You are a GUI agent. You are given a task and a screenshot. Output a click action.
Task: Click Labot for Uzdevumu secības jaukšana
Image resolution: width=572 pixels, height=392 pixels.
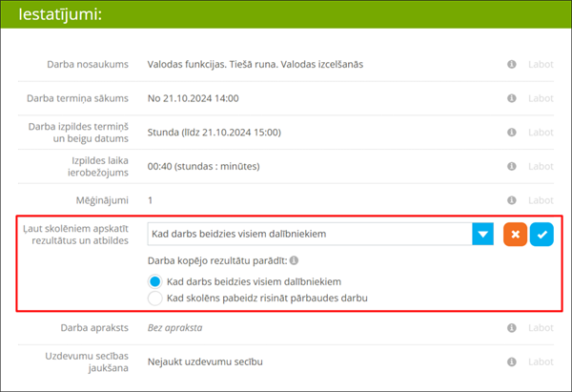[x=541, y=362]
